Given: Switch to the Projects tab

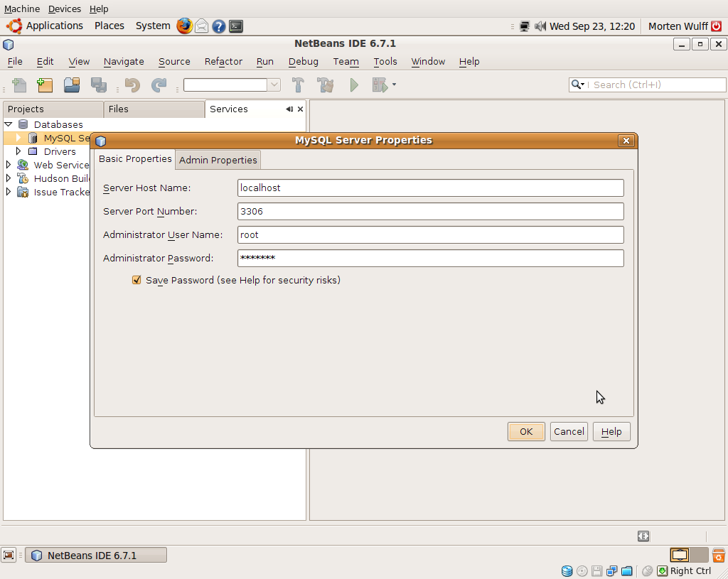Looking at the screenshot, I should (x=53, y=109).
